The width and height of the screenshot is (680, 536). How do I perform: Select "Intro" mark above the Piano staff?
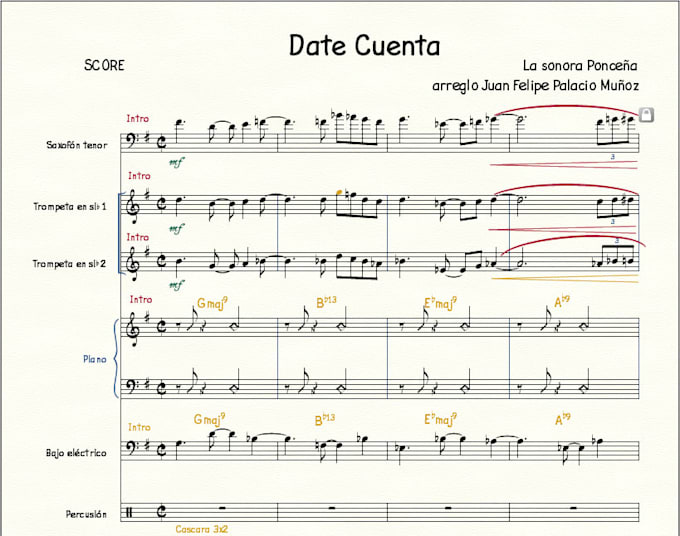[x=141, y=299]
